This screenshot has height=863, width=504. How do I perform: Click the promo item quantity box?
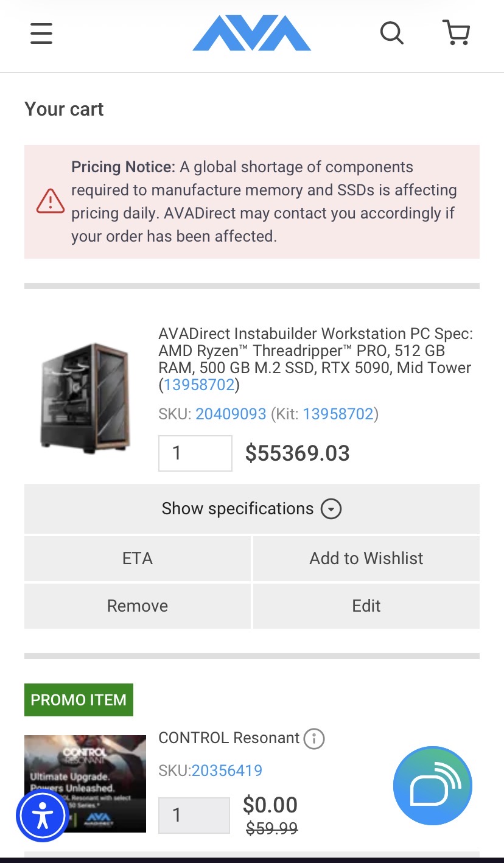click(x=194, y=816)
